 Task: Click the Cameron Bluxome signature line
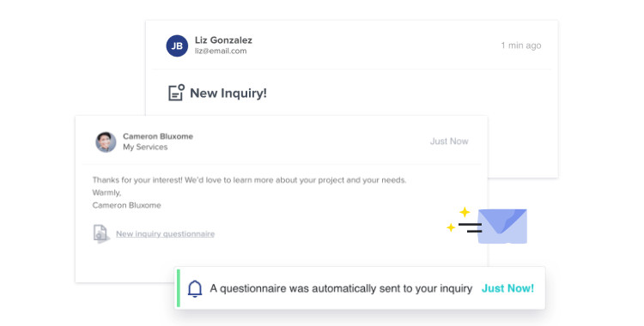(x=126, y=205)
